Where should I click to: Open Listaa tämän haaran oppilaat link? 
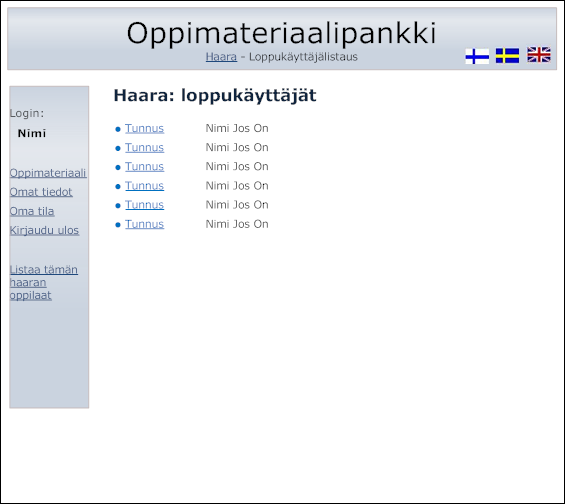click(x=44, y=282)
